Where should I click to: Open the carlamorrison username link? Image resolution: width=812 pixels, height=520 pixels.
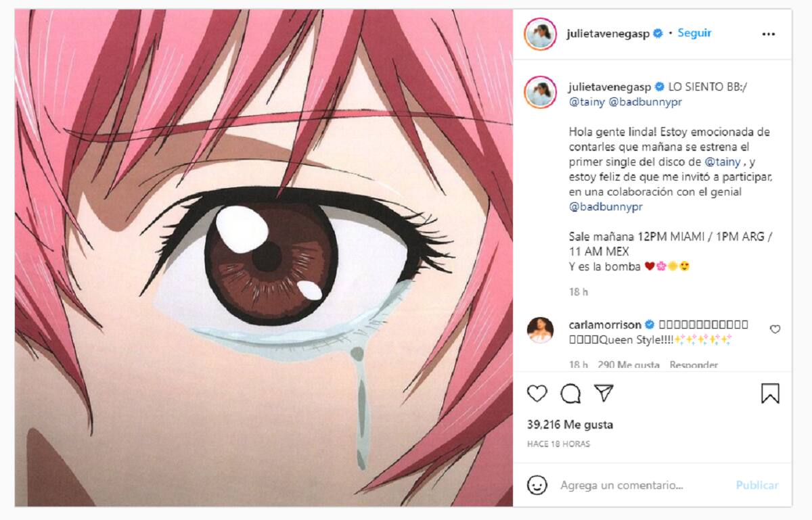tap(605, 325)
